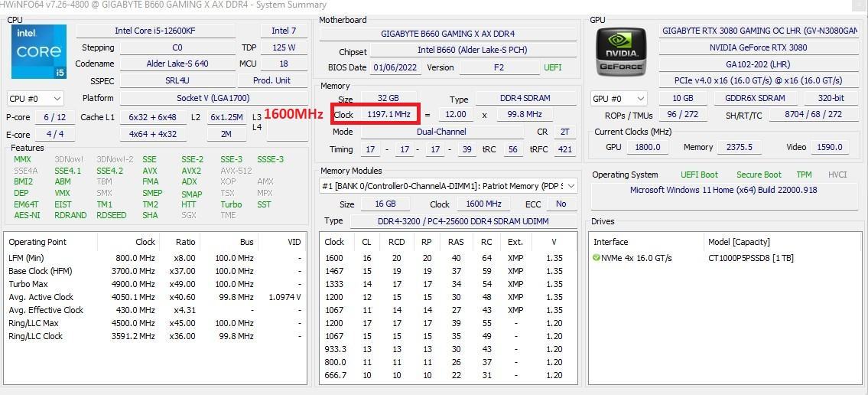Viewport: 868px width, 395px height.
Task: Click the Dual-Channel mode field
Action: (442, 132)
